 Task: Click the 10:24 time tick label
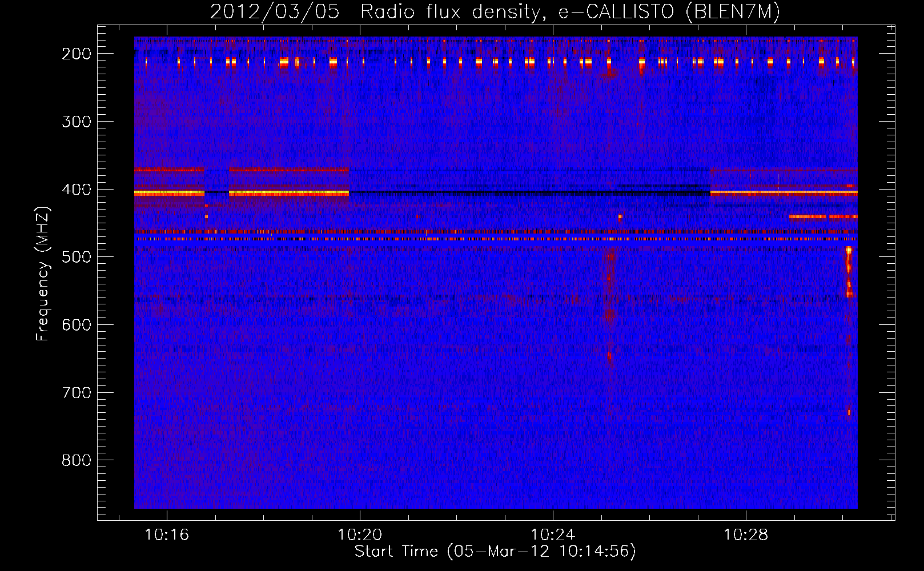pyautogui.click(x=553, y=535)
